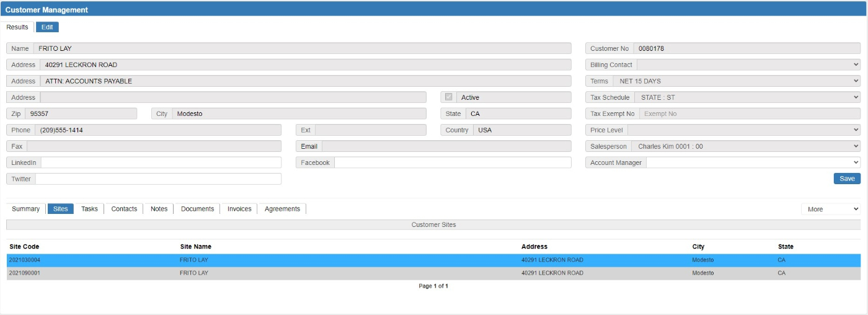Open the Salesperson dropdown
The height and width of the screenshot is (315, 868).
tap(746, 146)
